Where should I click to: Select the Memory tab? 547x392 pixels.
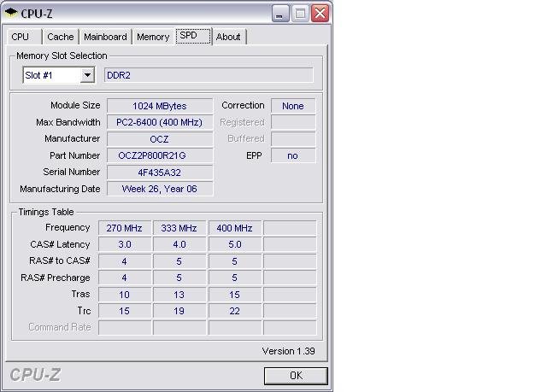pyautogui.click(x=153, y=37)
